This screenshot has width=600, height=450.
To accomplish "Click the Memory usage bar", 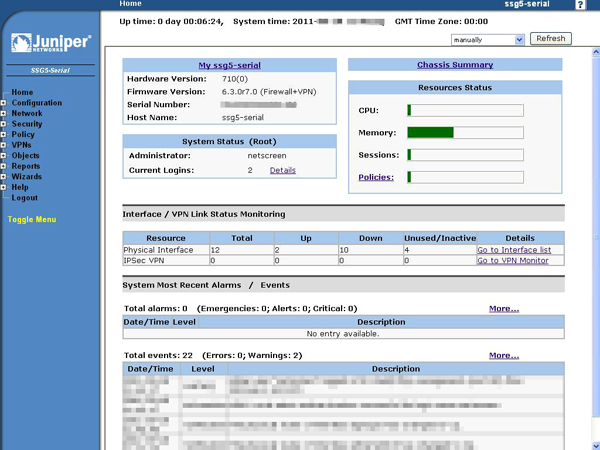I will click(x=465, y=133).
